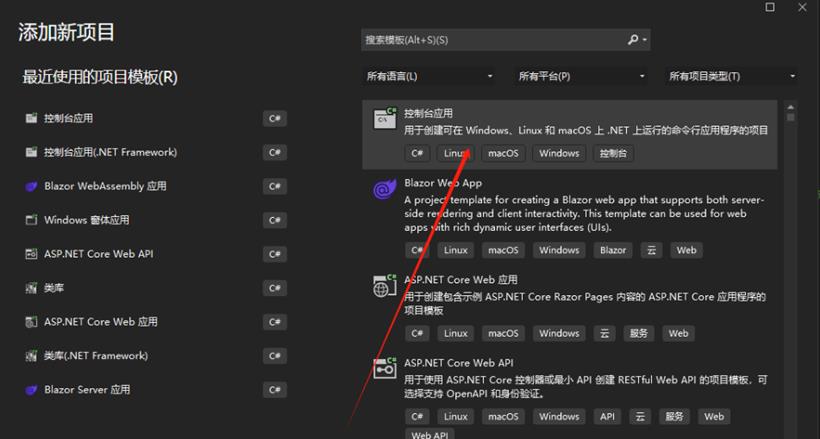Click C# badge beside recent Blazor Server 应用
Viewport: 820px width, 439px height.
click(275, 390)
